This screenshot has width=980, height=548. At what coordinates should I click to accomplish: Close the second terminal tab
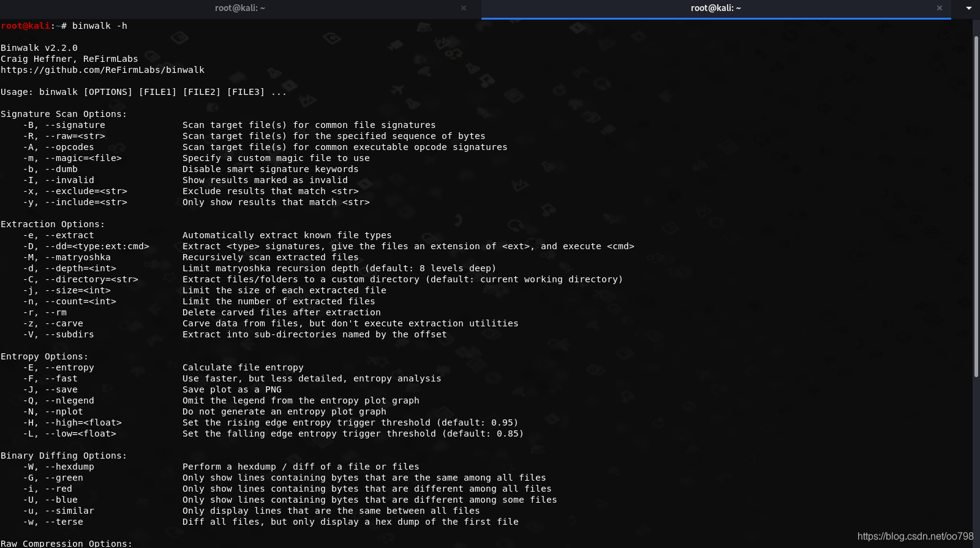940,8
